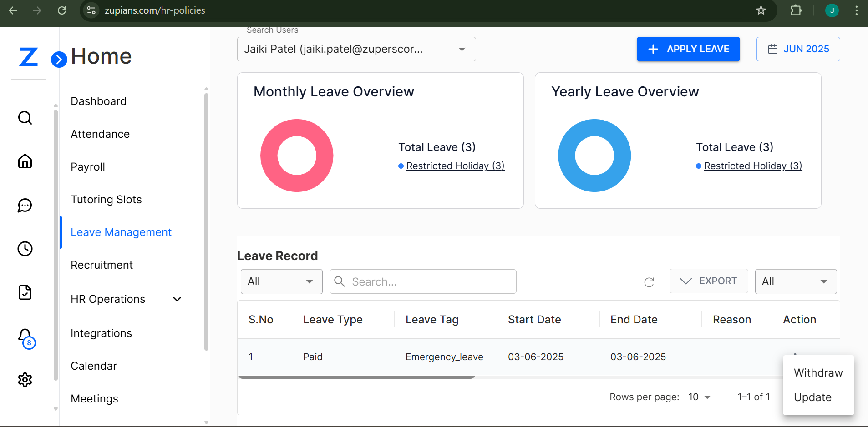Select Withdraw from the action menu
Viewport: 868px width, 427px height.
pyautogui.click(x=817, y=373)
